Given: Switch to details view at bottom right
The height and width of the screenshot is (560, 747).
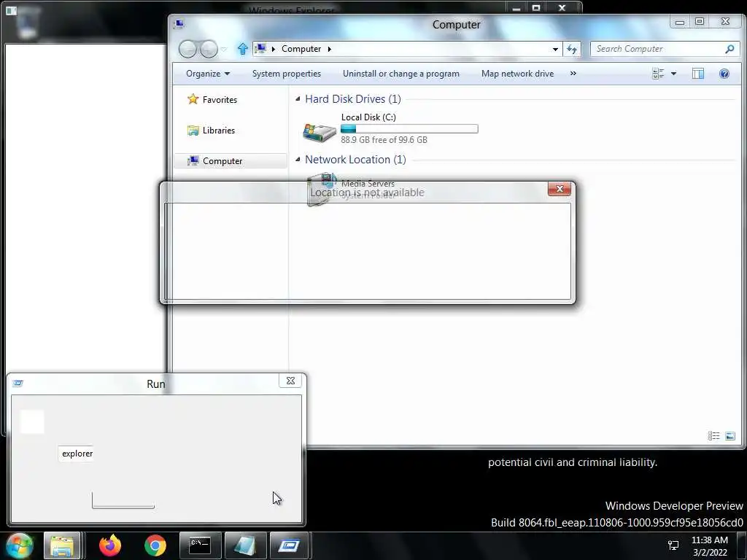Looking at the screenshot, I should [x=713, y=436].
